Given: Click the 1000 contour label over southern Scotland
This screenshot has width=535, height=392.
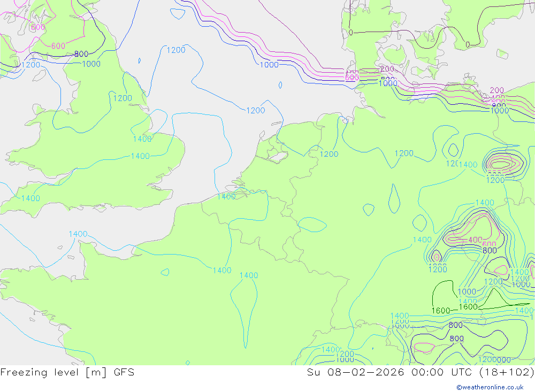Looking at the screenshot, I should 91,64.
